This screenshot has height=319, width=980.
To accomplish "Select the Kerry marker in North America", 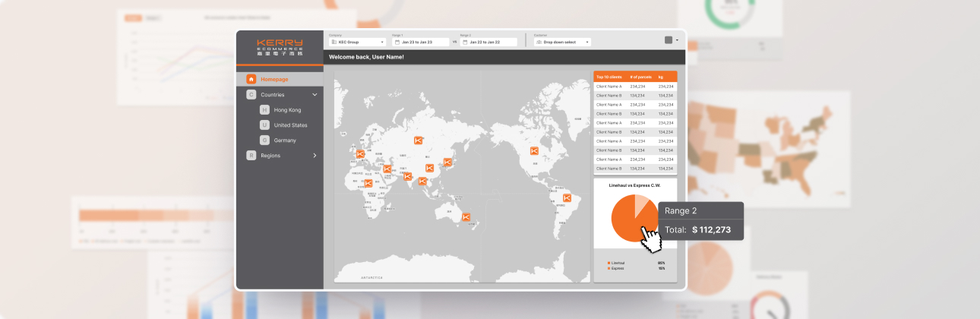I will point(534,151).
